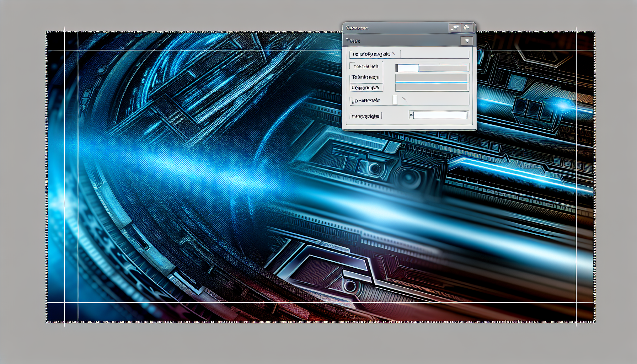
Task: Click the white marker icon in second header bar
Action: pos(467,41)
